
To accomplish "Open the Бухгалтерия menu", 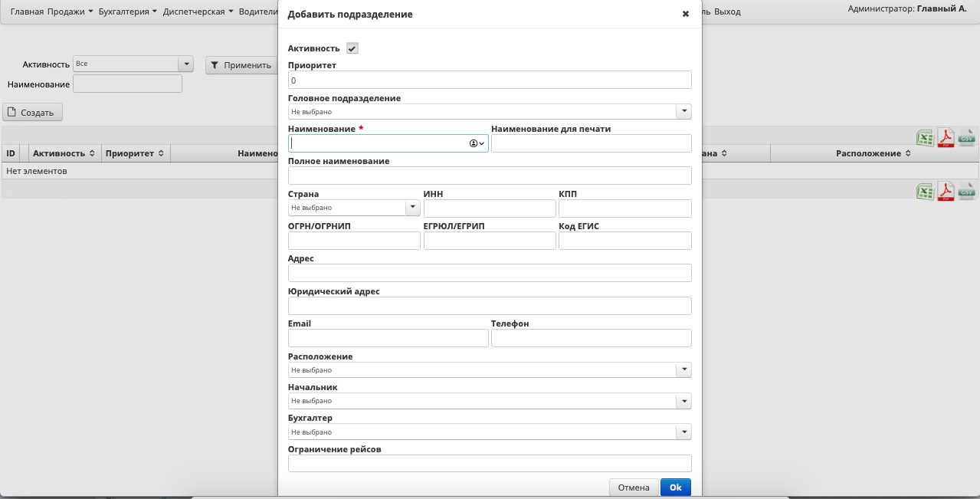I will point(128,11).
